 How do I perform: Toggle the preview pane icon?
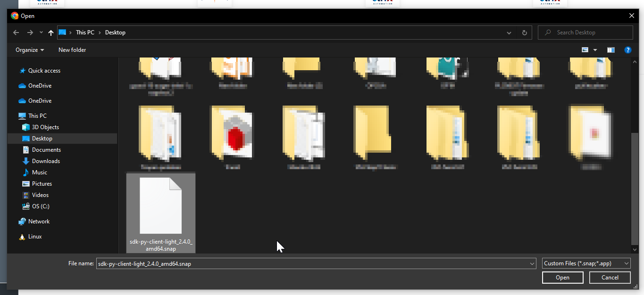611,50
